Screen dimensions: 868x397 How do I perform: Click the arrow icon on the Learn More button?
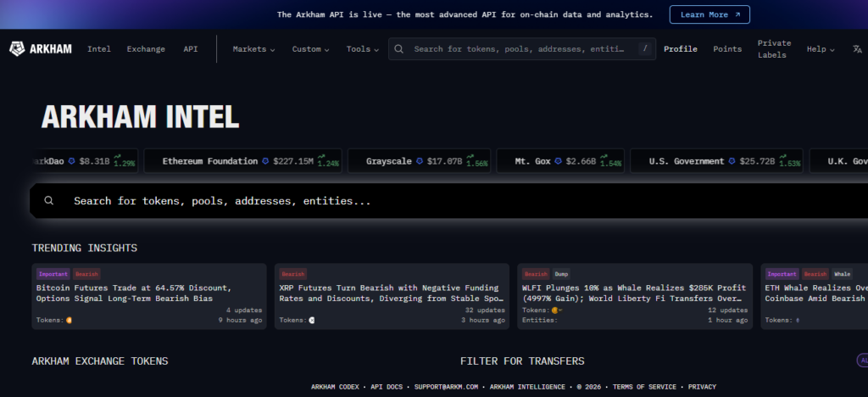coord(737,15)
